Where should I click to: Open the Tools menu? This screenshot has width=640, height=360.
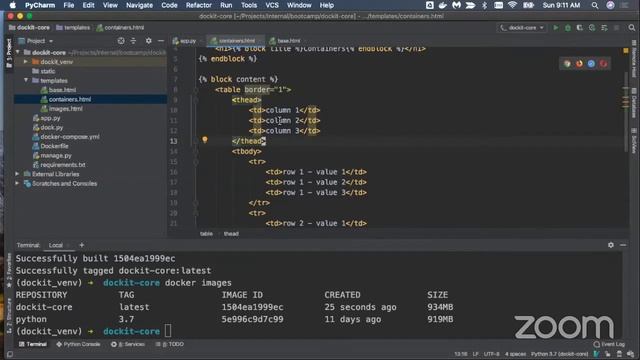(249, 5)
